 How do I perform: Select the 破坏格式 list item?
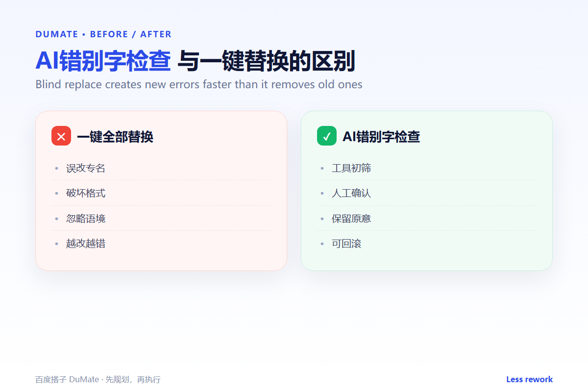(x=161, y=193)
